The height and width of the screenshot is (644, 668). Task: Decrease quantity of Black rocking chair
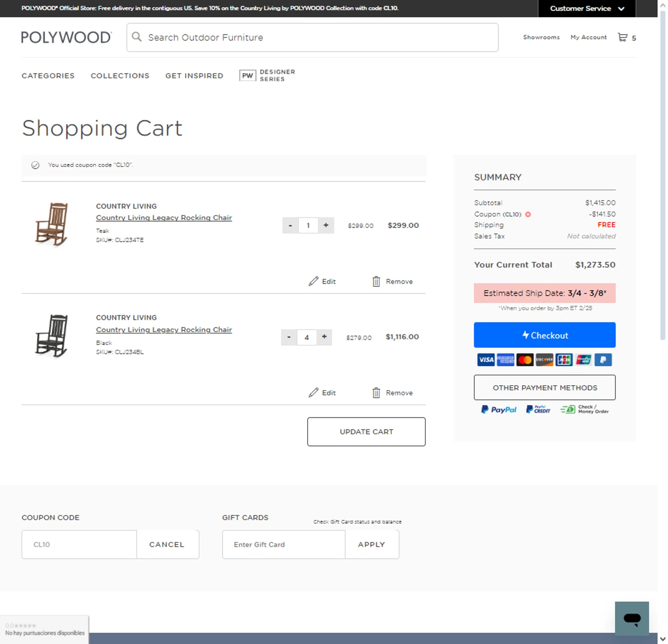point(289,337)
